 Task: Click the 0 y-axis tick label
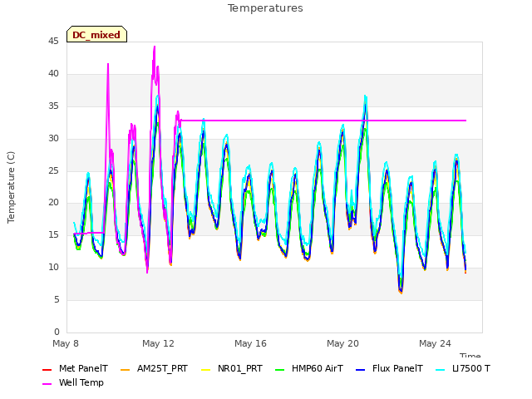point(57,332)
